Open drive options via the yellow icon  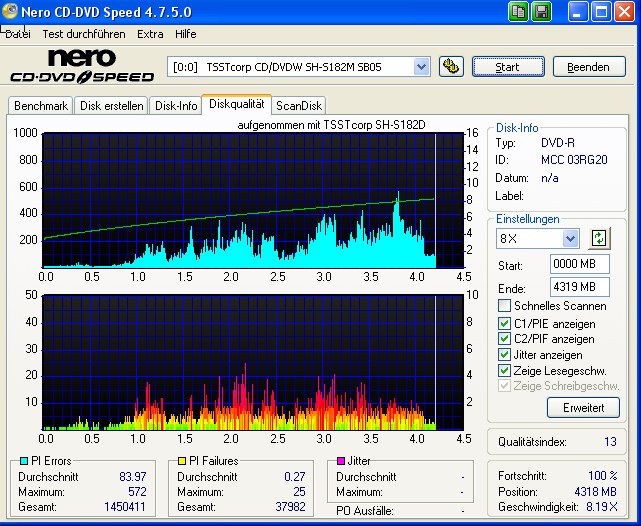pyautogui.click(x=450, y=67)
